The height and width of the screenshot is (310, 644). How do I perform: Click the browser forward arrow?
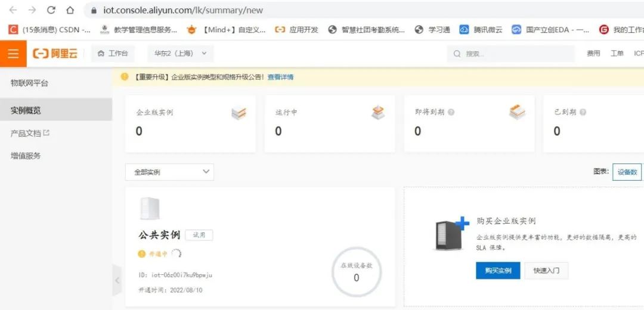pyautogui.click(x=32, y=10)
